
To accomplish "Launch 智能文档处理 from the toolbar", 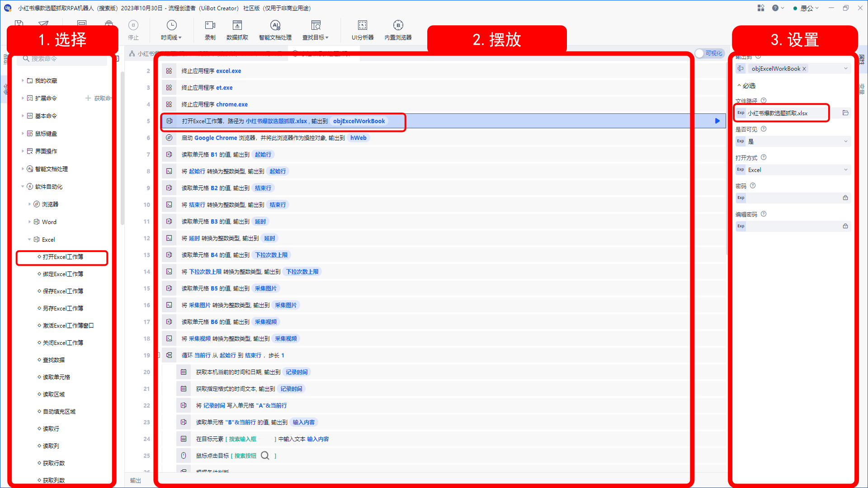I will 275,30.
